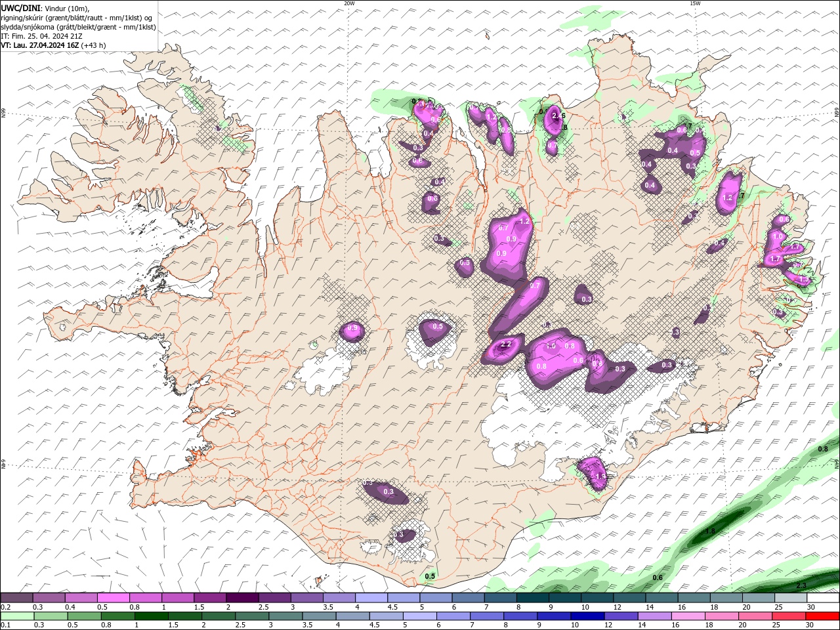840x630 pixels.
Task: Click the 1.8 rain value over the ocean
Action: coord(709,532)
